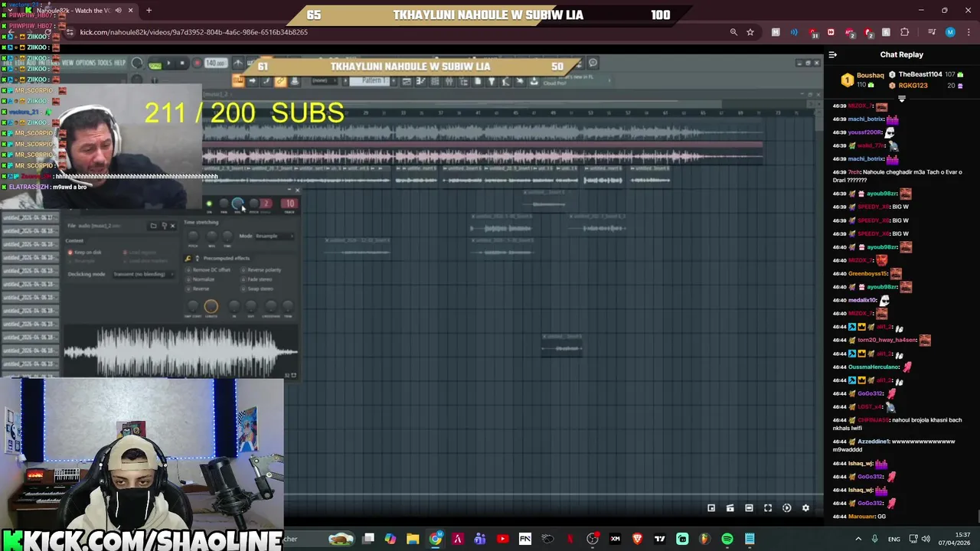Click Boushaq in the chat leaderboard
Screen dimensions: 980x551
[870, 75]
